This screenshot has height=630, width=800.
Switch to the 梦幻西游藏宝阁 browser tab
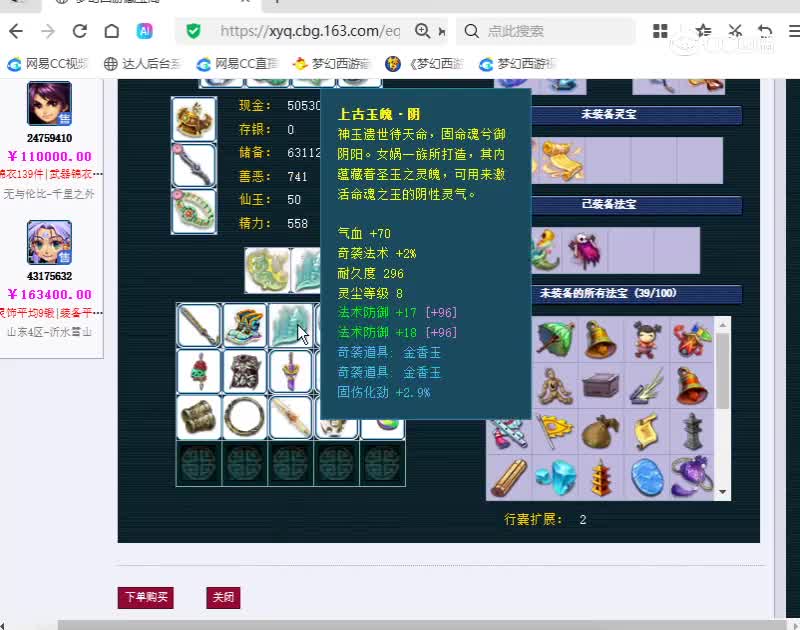(x=90, y=4)
